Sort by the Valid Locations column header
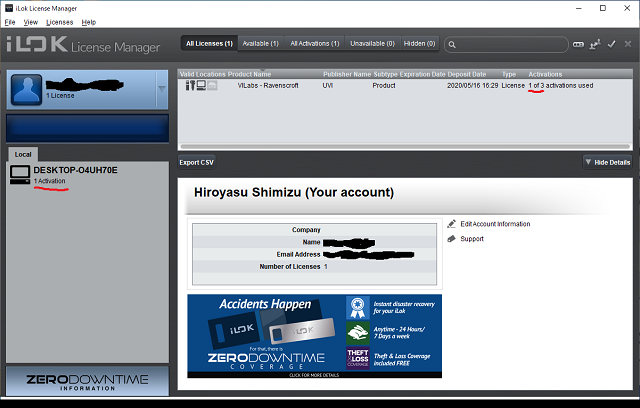640x408 pixels. (202, 74)
